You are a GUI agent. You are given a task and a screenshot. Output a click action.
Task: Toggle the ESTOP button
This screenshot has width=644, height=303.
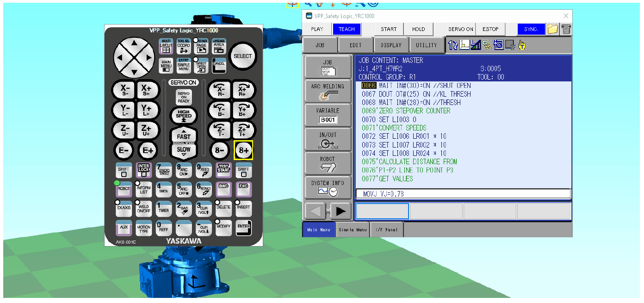pos(490,29)
